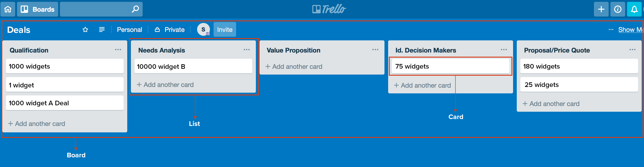
Task: Click the search magnifier icon
Action: [x=135, y=9]
